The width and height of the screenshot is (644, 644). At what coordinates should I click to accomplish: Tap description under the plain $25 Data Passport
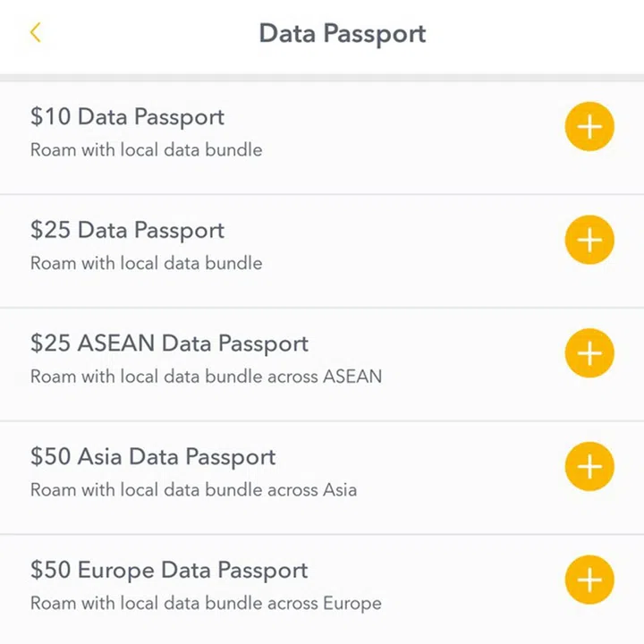[x=147, y=264]
